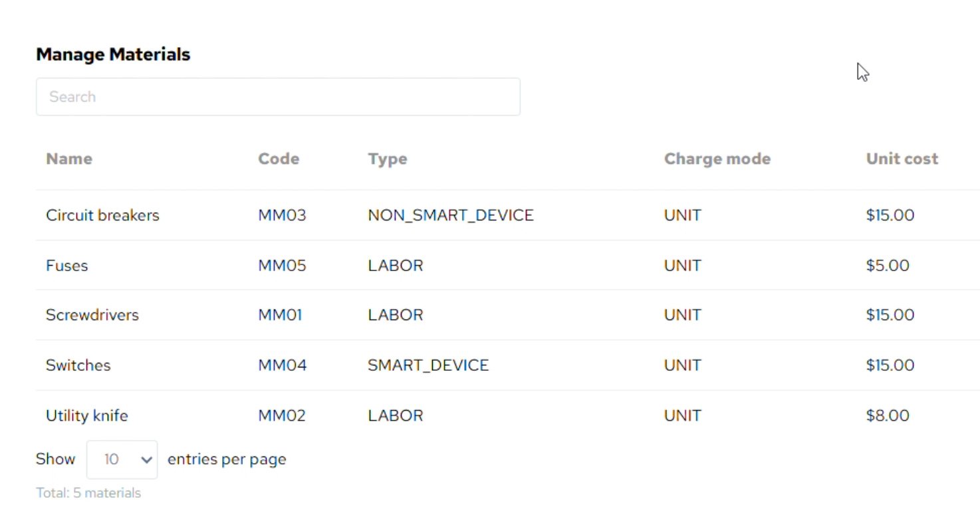Sort the table by Code column
980x513 pixels.
[x=278, y=158]
